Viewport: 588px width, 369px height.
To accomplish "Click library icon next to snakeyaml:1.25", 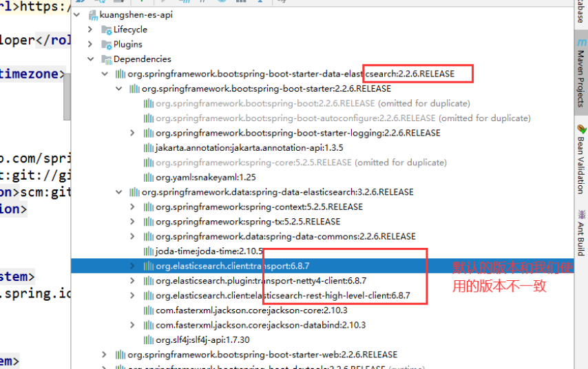I will (148, 178).
